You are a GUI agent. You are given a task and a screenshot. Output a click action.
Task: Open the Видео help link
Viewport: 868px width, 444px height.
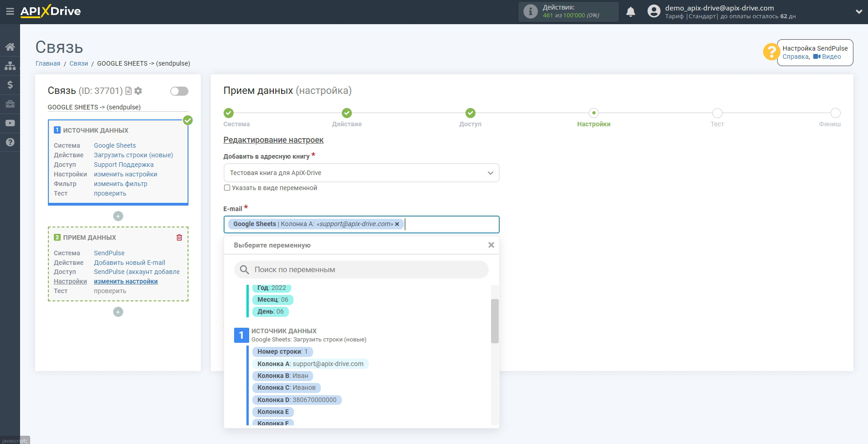click(x=827, y=57)
